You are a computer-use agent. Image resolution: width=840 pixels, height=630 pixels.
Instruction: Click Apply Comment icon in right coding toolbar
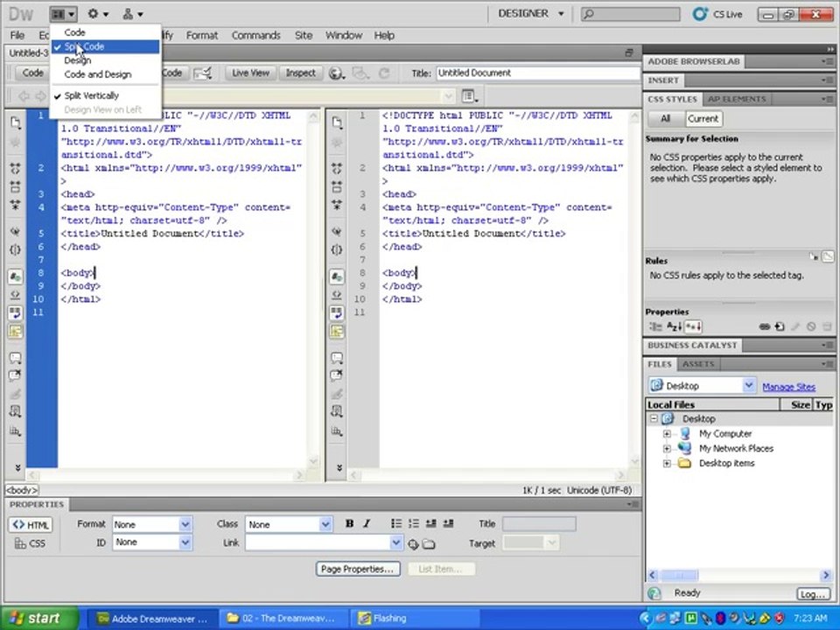(337, 357)
